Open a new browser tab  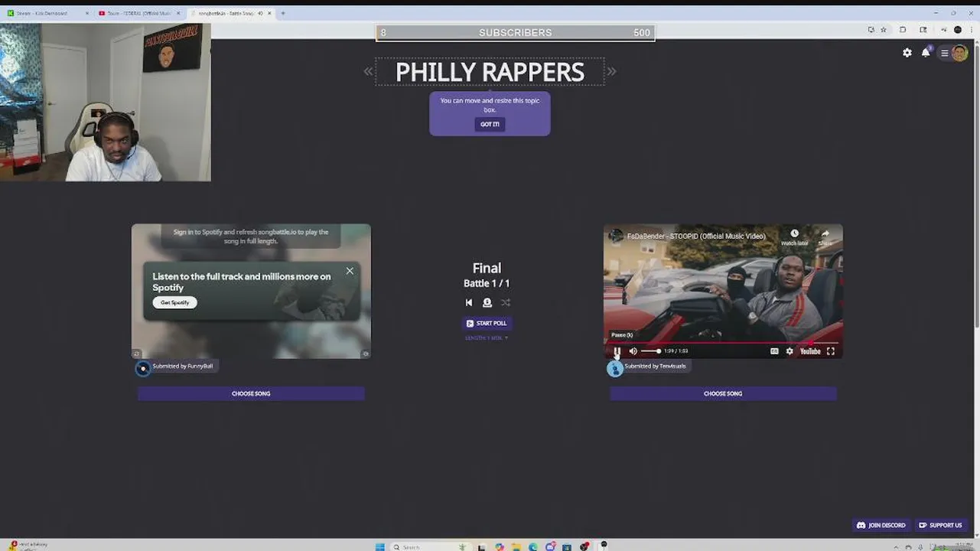283,13
